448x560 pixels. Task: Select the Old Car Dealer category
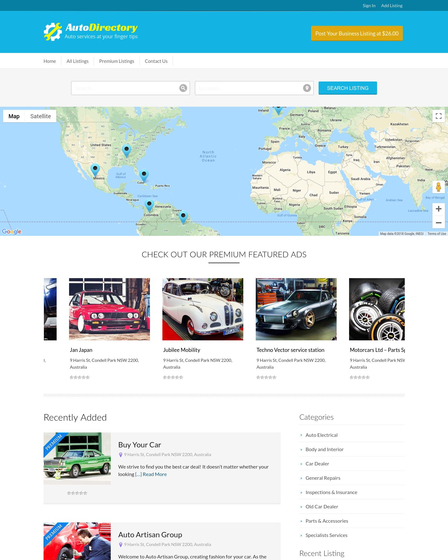tap(322, 506)
